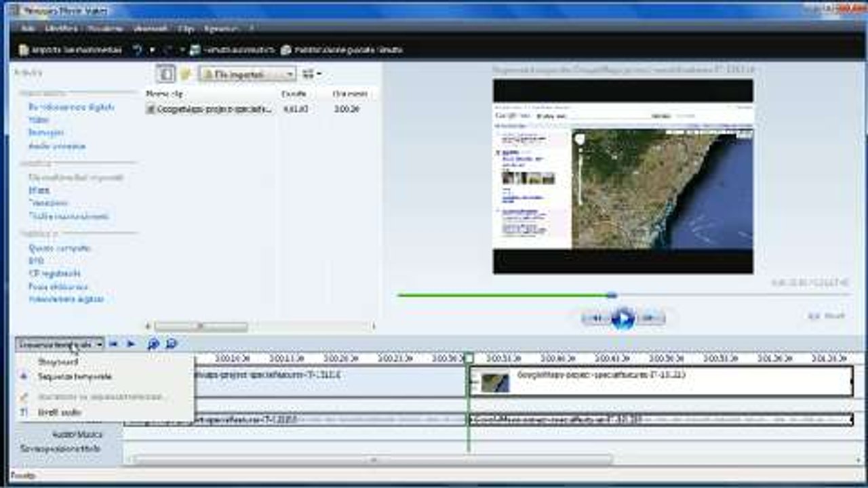Rewind the timeline to the start

click(x=114, y=344)
